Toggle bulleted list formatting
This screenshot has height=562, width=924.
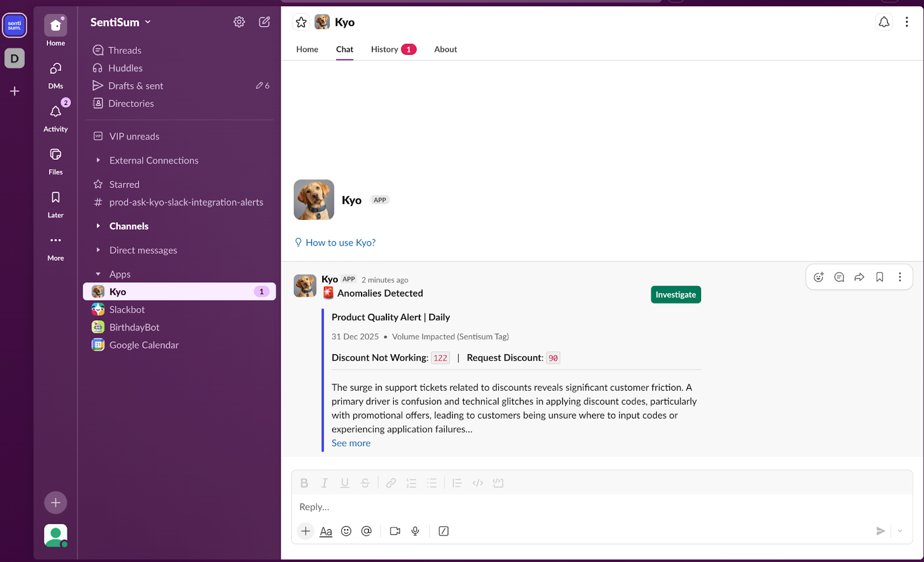pos(431,483)
